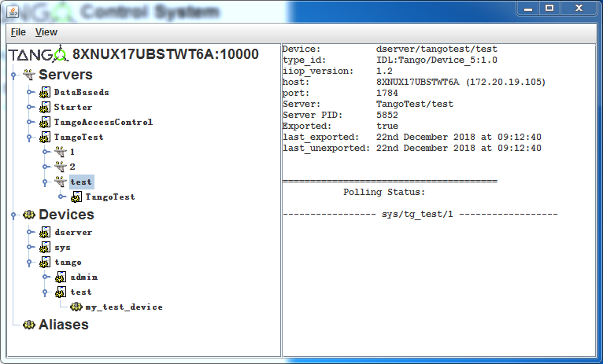Click the test family icon under tango
The height and width of the screenshot is (364, 603).
coord(61,292)
